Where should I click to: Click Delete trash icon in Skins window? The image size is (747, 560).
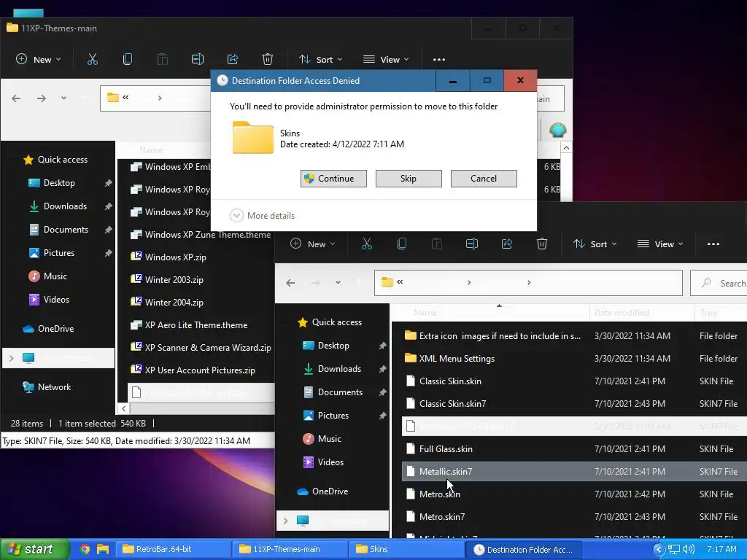[x=542, y=244]
